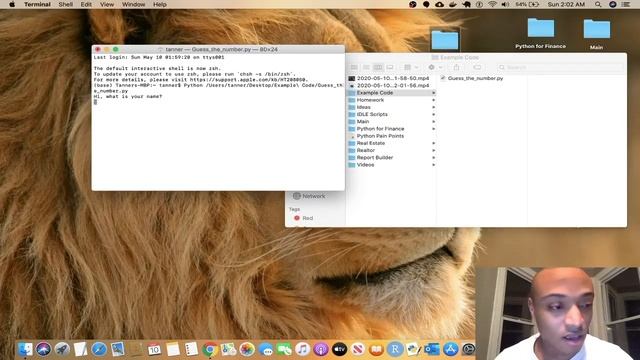Screen dimensions: 640x360
Task: Open Music app in the Dock
Action: pyautogui.click(x=302, y=349)
